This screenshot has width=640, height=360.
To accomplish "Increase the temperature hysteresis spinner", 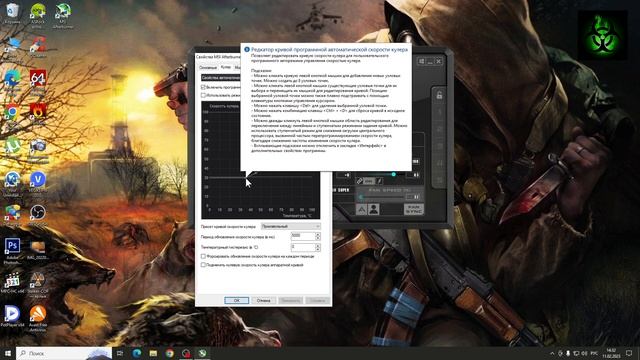I will (318, 245).
